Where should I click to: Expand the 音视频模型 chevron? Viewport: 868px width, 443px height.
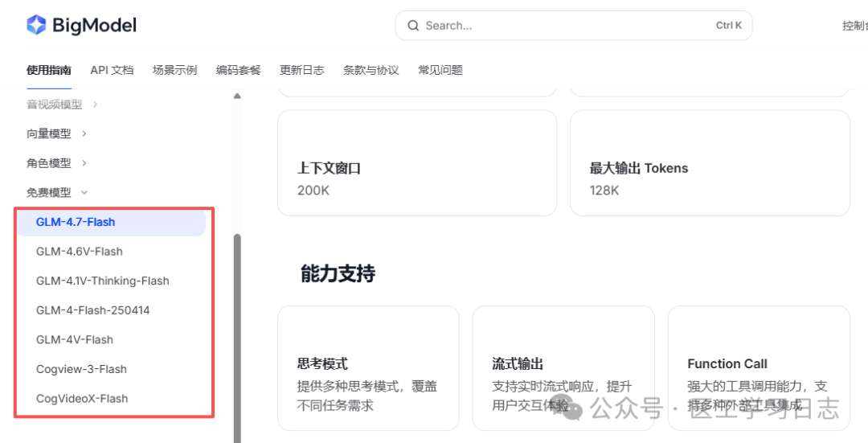[95, 104]
